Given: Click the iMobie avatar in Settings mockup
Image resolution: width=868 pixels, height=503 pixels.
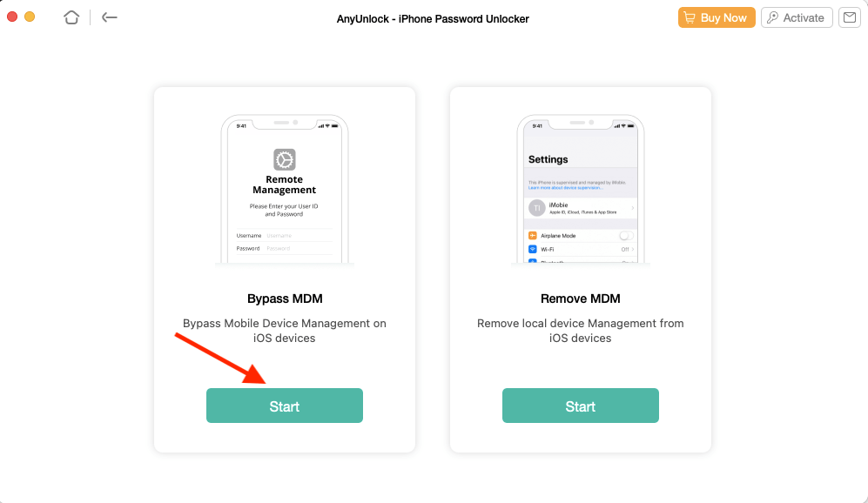Looking at the screenshot, I should [x=536, y=208].
